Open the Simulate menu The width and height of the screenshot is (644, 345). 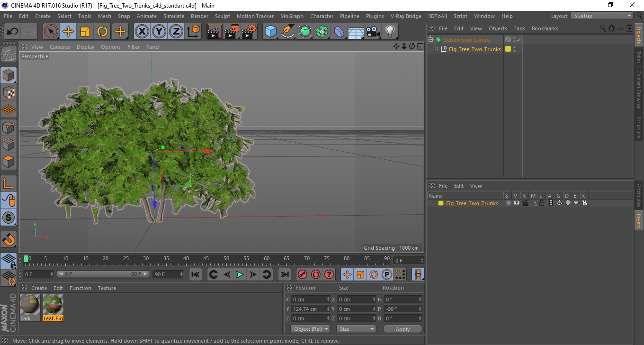click(x=174, y=16)
